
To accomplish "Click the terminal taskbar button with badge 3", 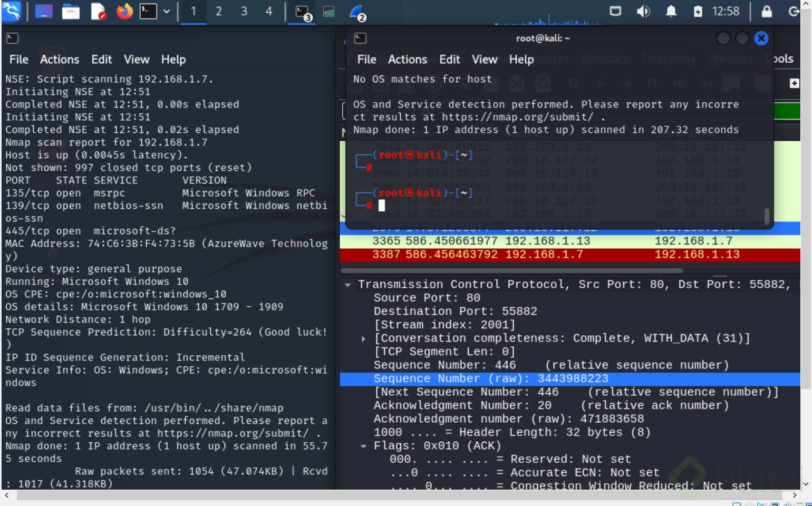I will point(304,12).
